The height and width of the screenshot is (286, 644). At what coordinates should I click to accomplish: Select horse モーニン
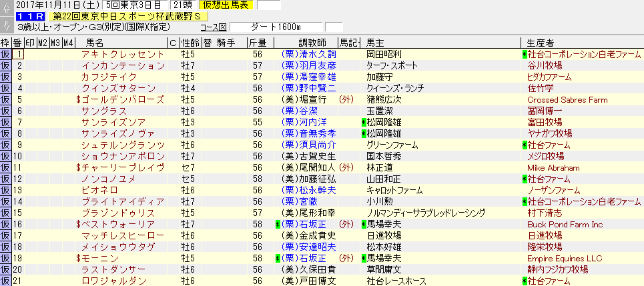tap(97, 259)
